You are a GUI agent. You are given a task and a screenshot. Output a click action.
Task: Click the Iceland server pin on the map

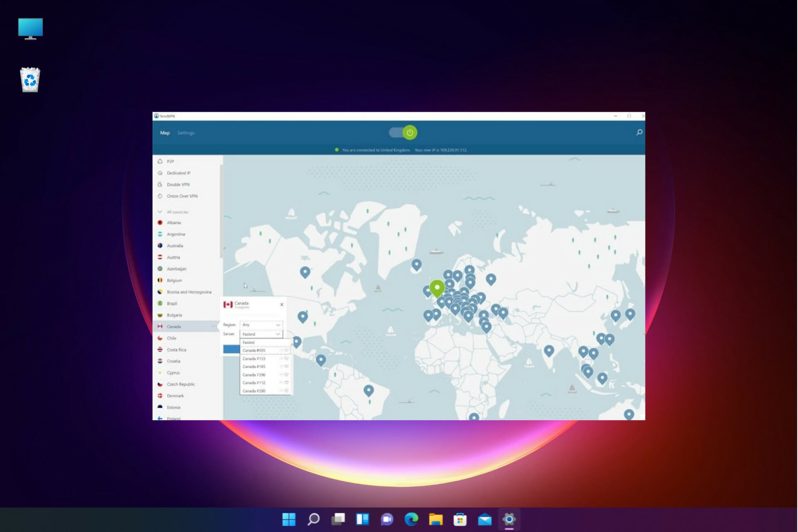click(x=416, y=264)
